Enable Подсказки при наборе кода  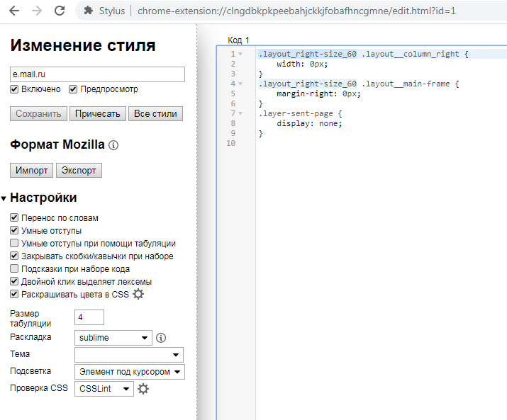tap(14, 268)
